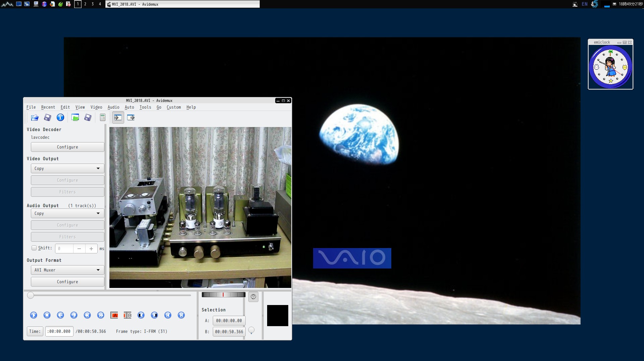Open the Tools menu

click(145, 107)
